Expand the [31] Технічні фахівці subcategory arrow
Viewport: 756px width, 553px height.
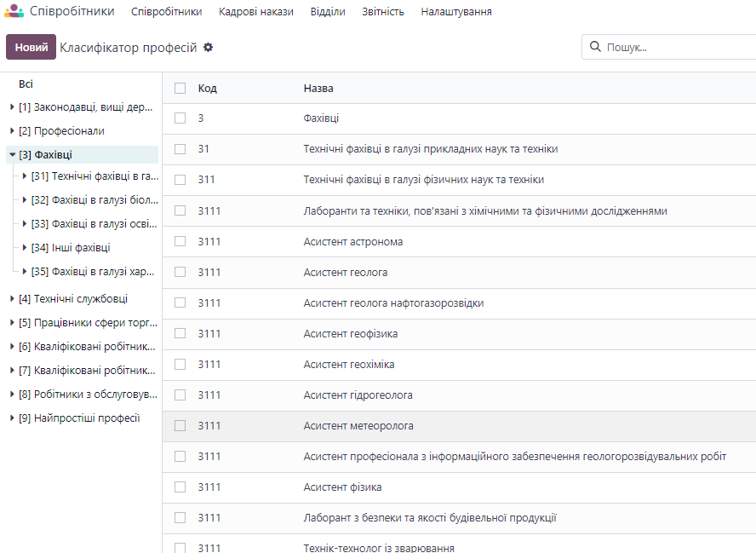point(25,176)
